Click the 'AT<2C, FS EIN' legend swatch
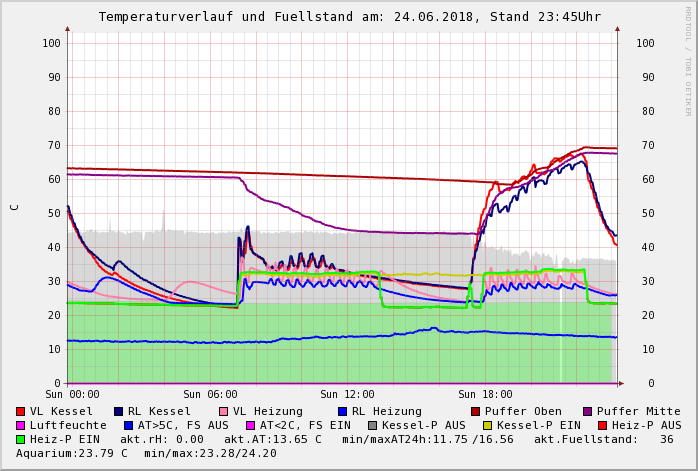The image size is (698, 471). tap(251, 425)
